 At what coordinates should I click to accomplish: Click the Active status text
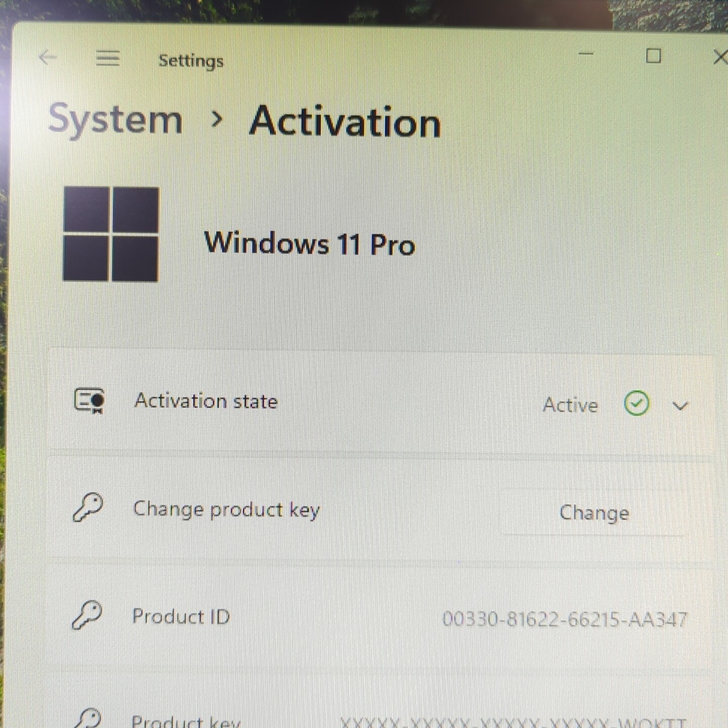click(x=570, y=405)
